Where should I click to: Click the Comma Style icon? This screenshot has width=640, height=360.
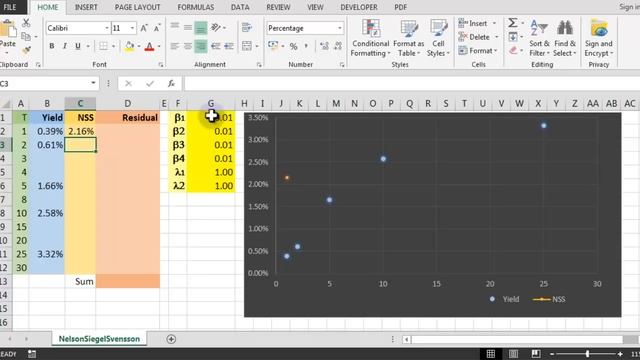306,46
